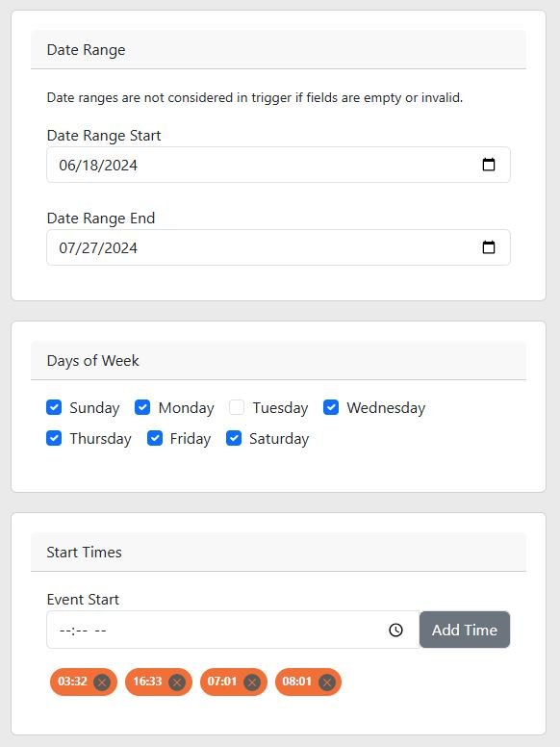Open calendar picker for Date Range Start

[489, 165]
